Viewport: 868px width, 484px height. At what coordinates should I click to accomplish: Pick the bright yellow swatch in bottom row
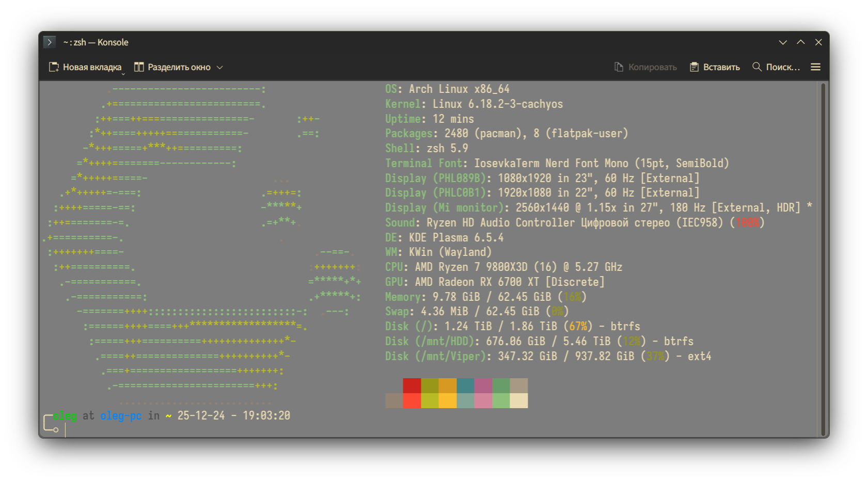pyautogui.click(x=448, y=400)
